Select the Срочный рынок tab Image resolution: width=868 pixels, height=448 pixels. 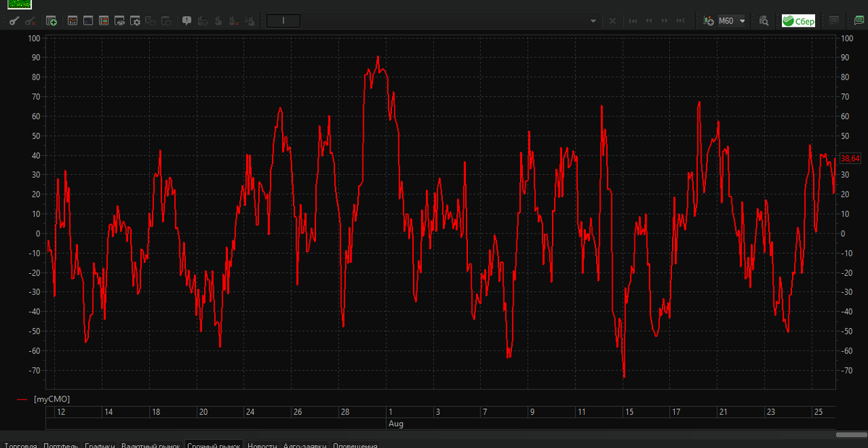[x=214, y=445]
